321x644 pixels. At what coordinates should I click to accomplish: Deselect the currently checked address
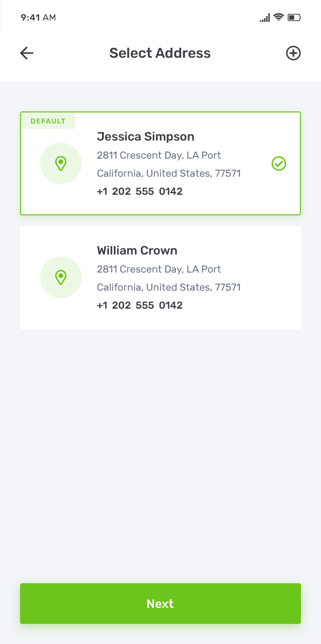tap(278, 163)
